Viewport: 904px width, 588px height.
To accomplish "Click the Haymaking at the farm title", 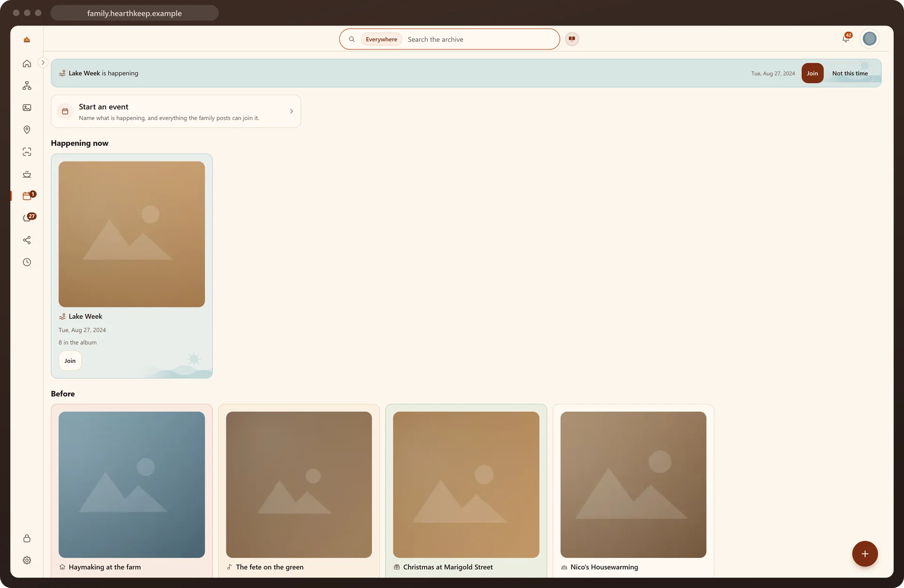I will click(105, 567).
